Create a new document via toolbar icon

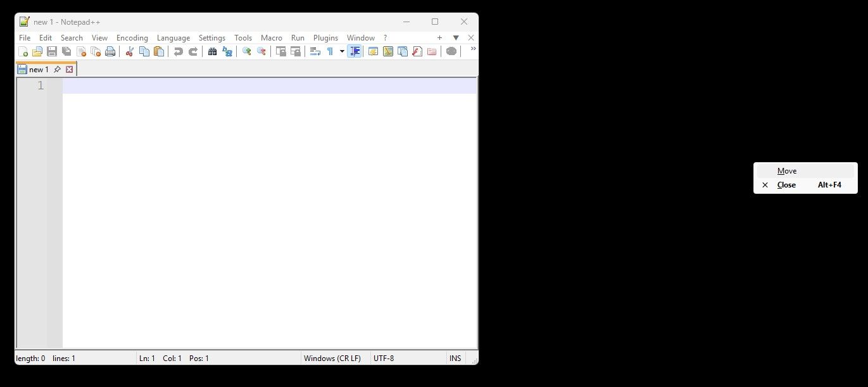(x=23, y=51)
